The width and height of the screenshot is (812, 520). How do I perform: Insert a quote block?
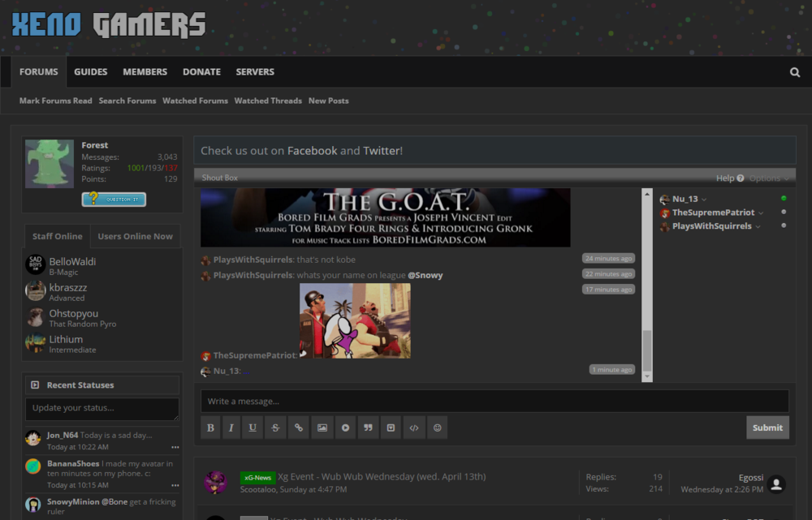tap(368, 428)
